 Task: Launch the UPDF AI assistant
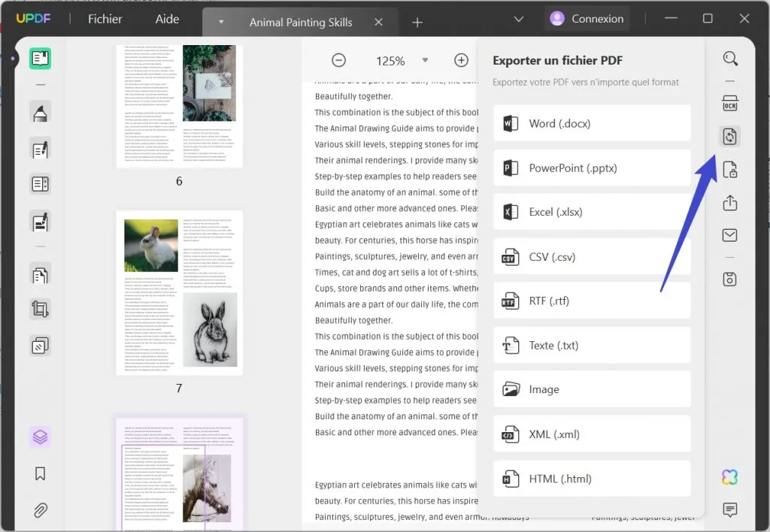click(x=729, y=476)
